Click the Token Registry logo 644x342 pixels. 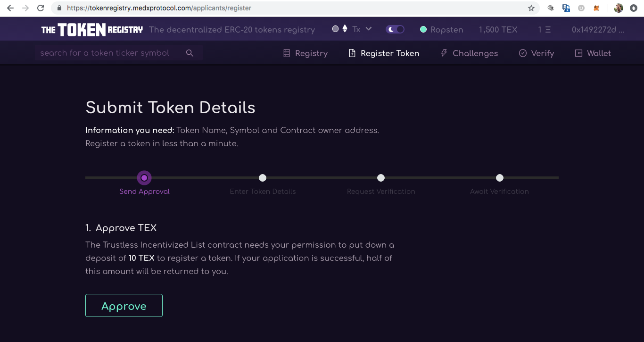click(x=92, y=30)
